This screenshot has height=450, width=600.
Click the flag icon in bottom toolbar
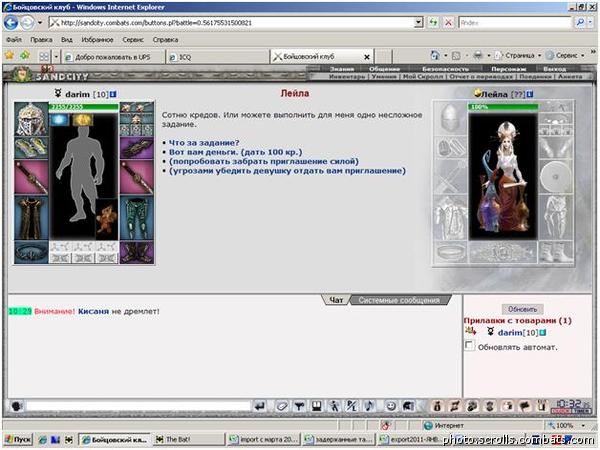click(x=525, y=406)
